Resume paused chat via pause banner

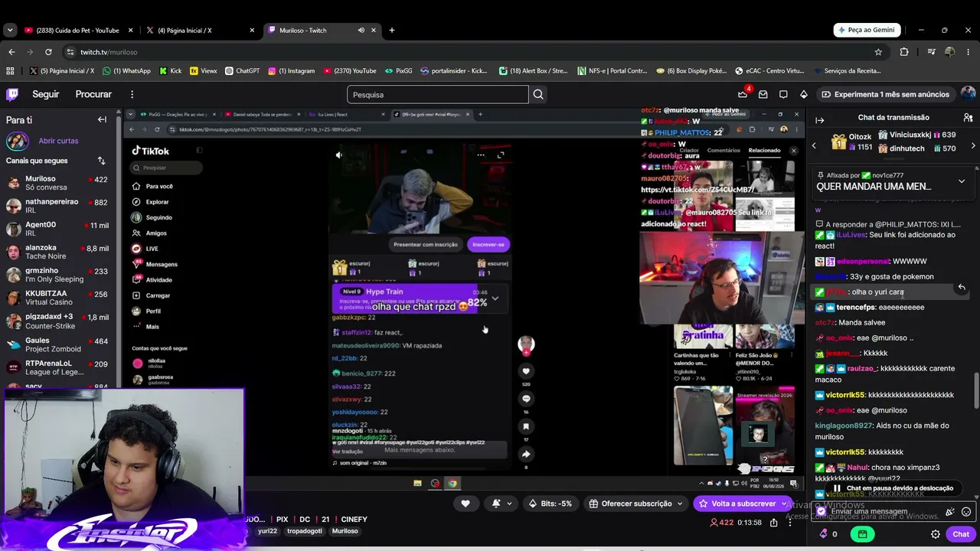coord(893,487)
